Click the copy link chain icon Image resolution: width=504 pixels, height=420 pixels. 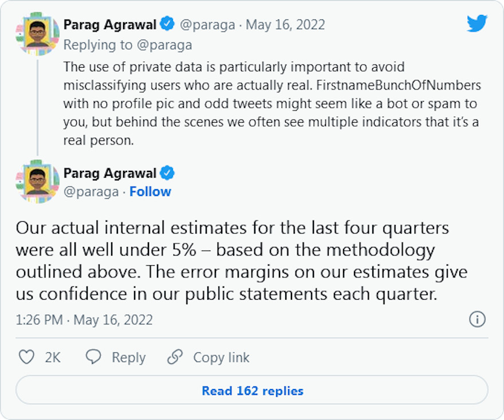(x=175, y=358)
